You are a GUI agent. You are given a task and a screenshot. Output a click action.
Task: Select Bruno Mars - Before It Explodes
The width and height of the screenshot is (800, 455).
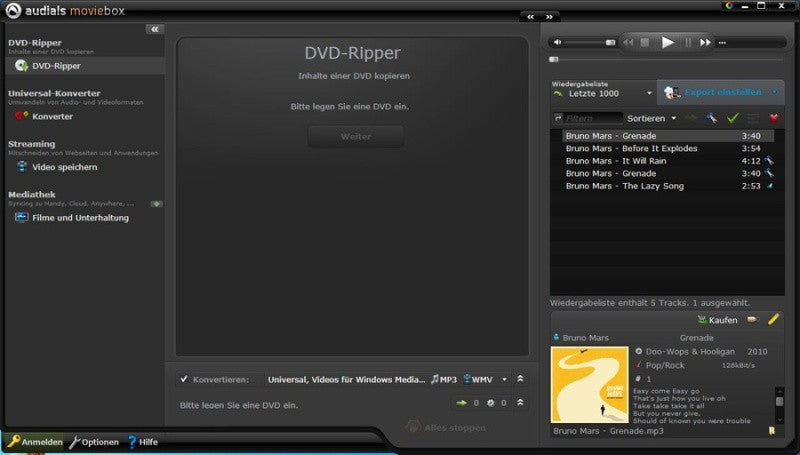668,148
